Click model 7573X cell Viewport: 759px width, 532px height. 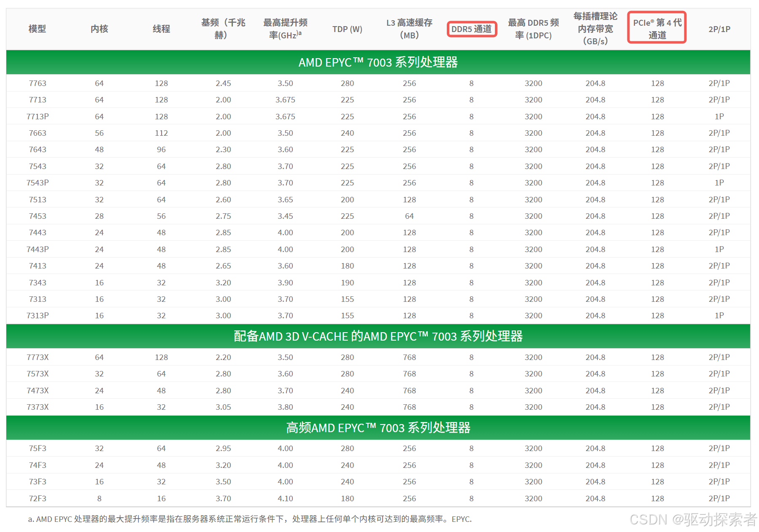(37, 374)
